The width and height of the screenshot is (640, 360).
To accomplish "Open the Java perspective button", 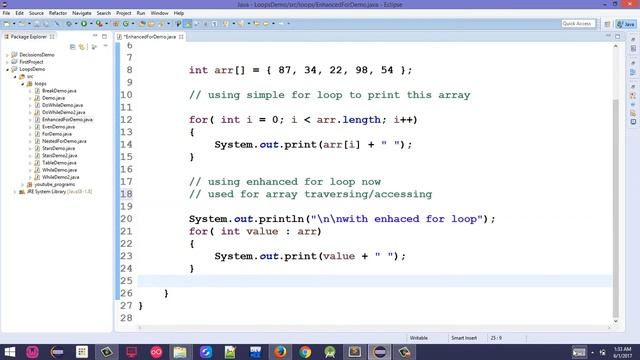I will [x=626, y=24].
